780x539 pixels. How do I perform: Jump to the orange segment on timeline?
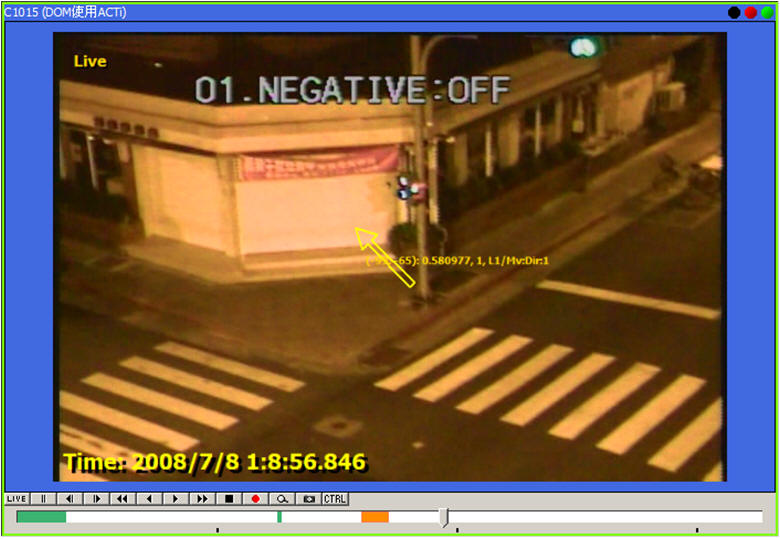[375, 516]
